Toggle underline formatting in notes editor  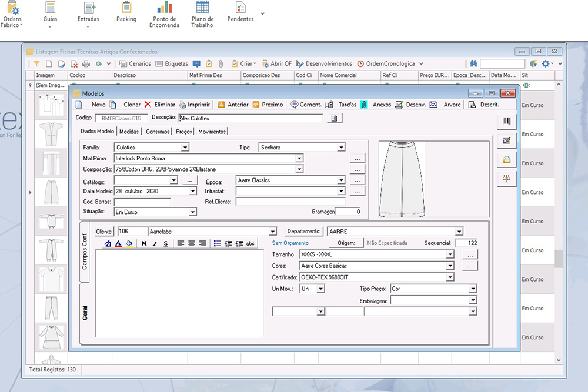coord(166,243)
